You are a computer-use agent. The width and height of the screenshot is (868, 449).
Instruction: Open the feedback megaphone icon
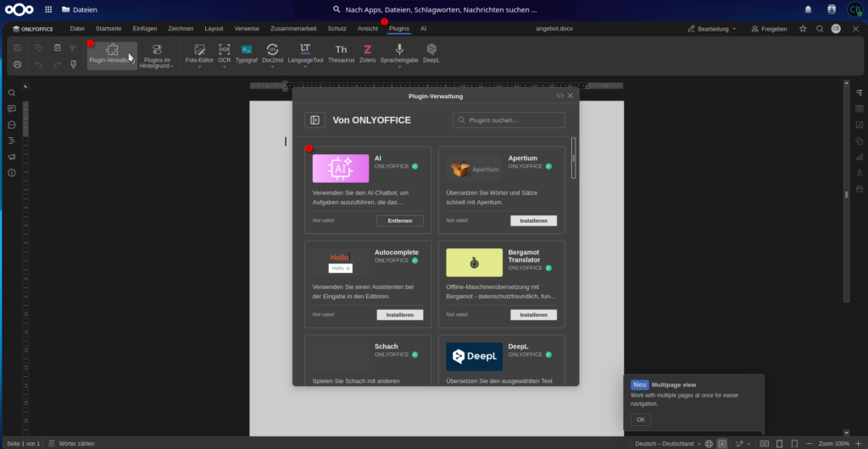pos(12,157)
